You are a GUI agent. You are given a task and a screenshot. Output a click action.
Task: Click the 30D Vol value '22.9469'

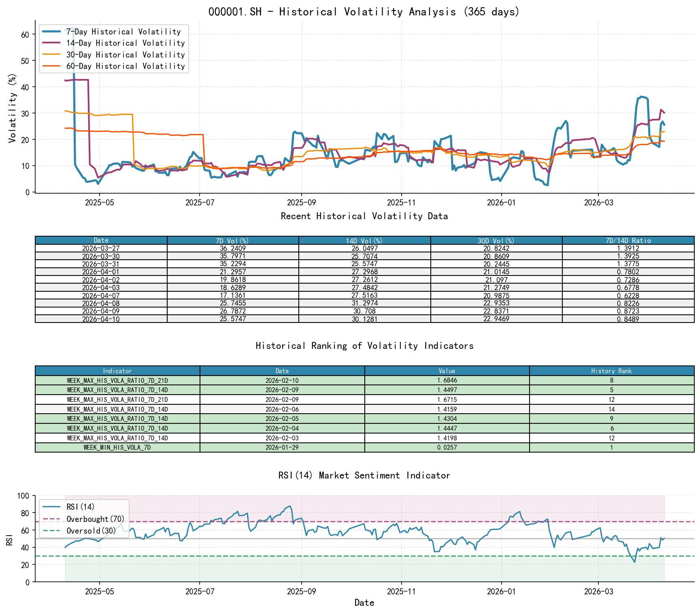point(496,319)
